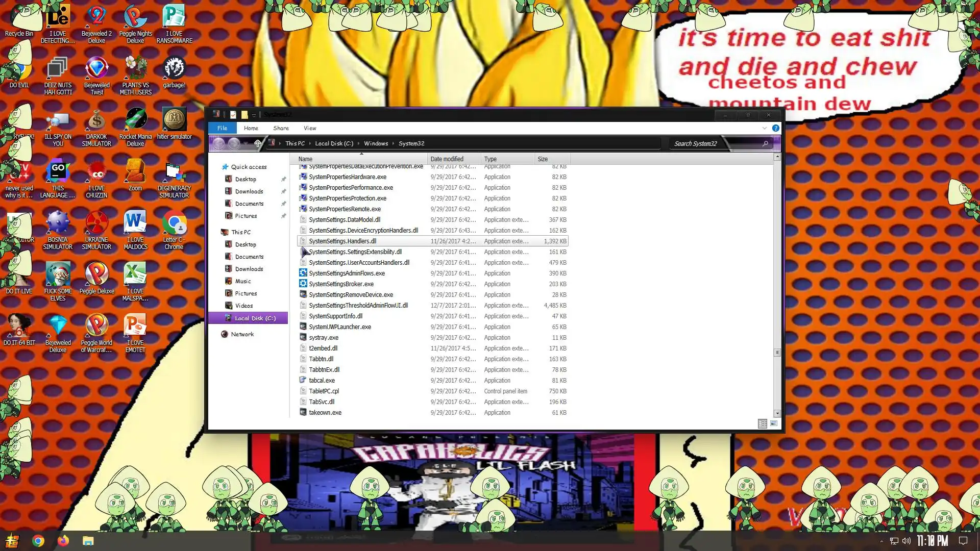Viewport: 980px width, 551px height.
Task: Click the Up one level arrow
Action: tap(258, 144)
